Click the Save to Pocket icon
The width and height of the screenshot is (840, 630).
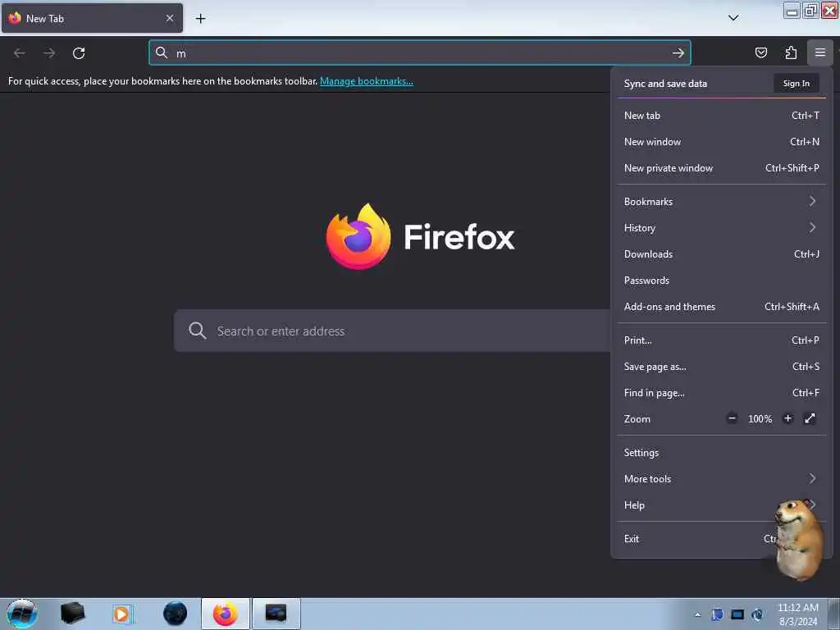pyautogui.click(x=760, y=52)
